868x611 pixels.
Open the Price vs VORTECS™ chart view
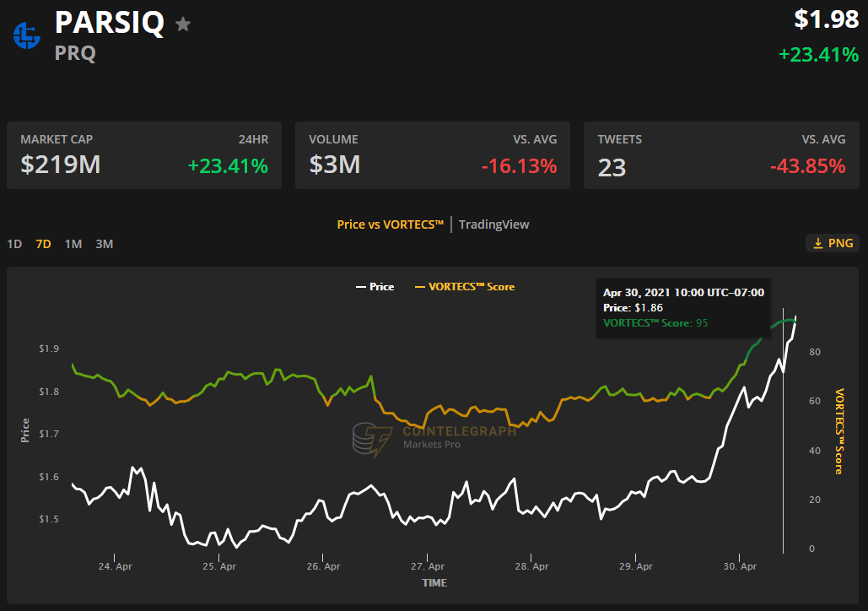pyautogui.click(x=390, y=224)
